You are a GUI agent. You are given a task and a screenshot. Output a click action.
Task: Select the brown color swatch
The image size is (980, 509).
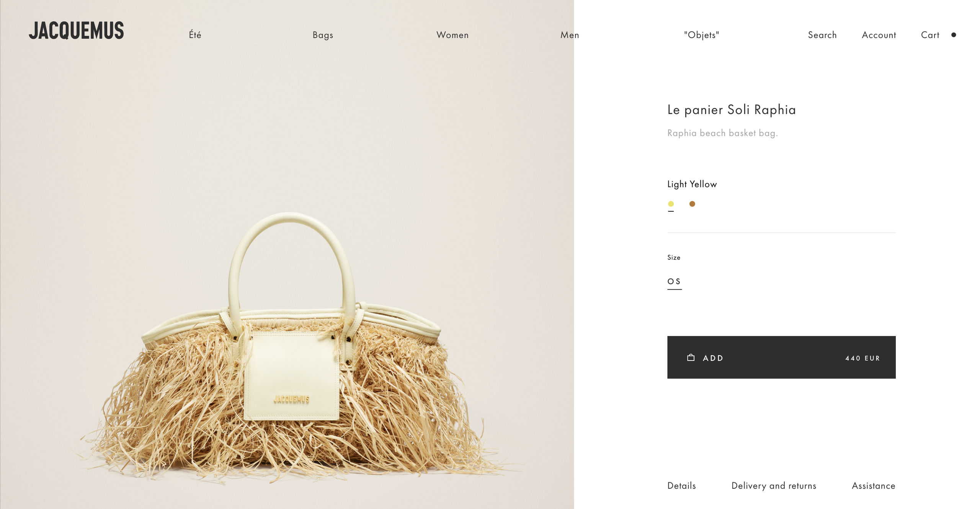[692, 204]
